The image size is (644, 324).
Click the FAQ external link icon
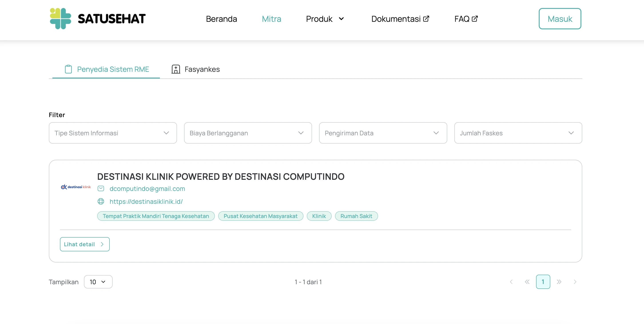(475, 18)
